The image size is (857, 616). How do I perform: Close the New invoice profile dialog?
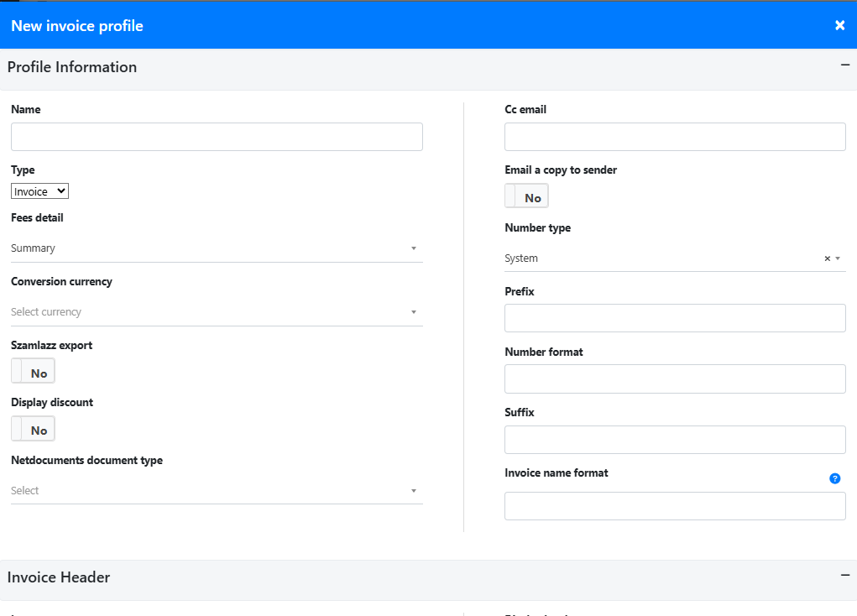pyautogui.click(x=839, y=25)
